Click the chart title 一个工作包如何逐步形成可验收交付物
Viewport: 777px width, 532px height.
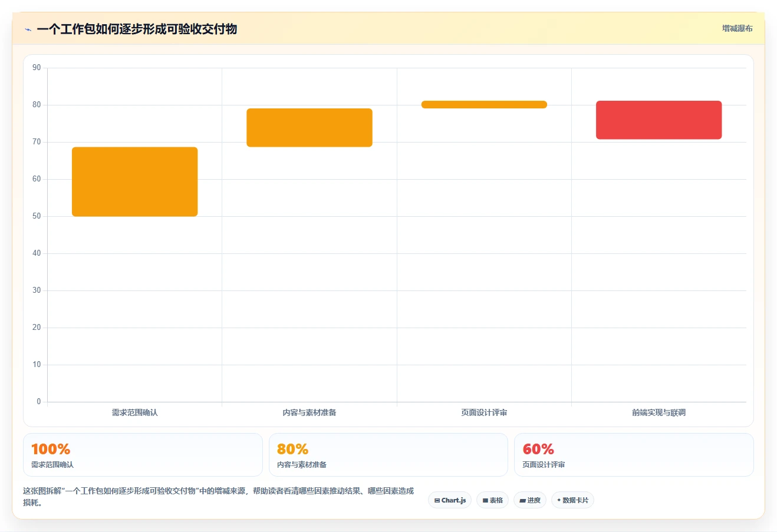pos(137,29)
